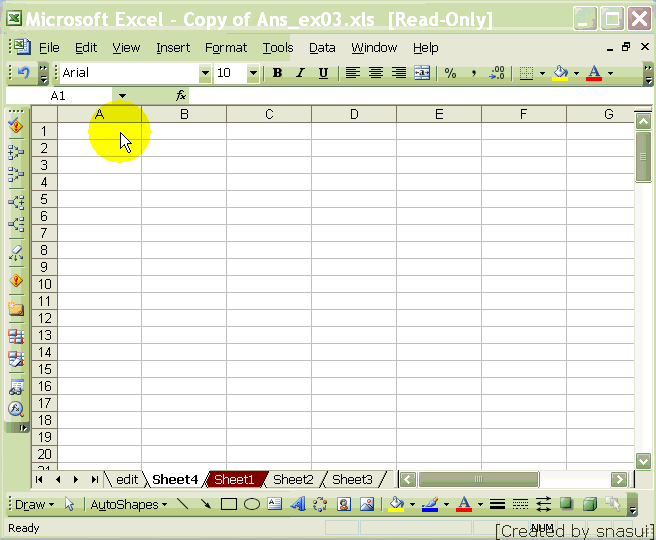This screenshot has height=540, width=656.
Task: Apply red Font Color on Formatting toolbar
Action: tap(594, 73)
